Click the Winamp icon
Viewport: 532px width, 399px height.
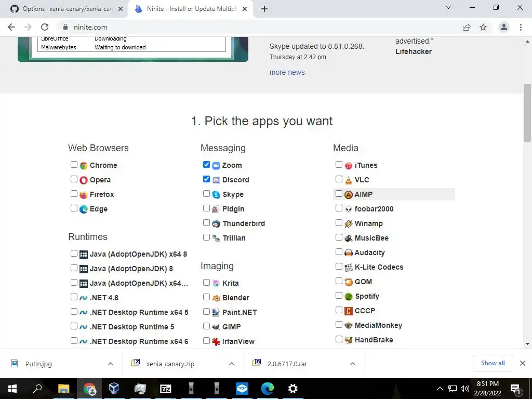point(349,224)
